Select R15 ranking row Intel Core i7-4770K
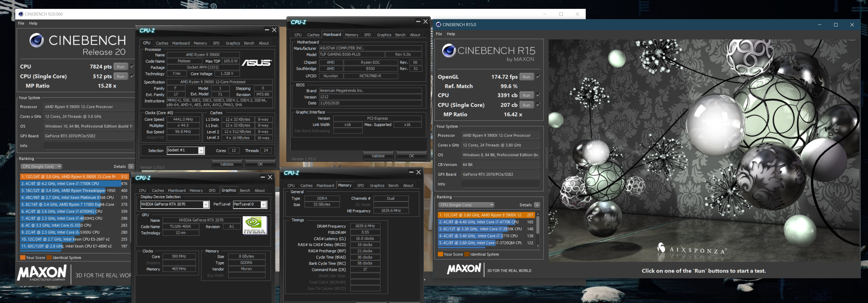Screen dimensions: 868x303 (486, 222)
